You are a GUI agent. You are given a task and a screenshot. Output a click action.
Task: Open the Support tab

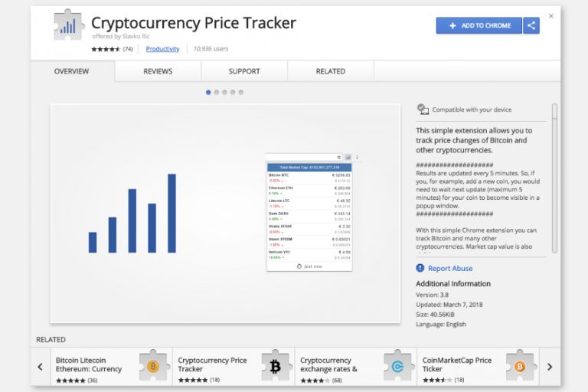[x=244, y=71]
